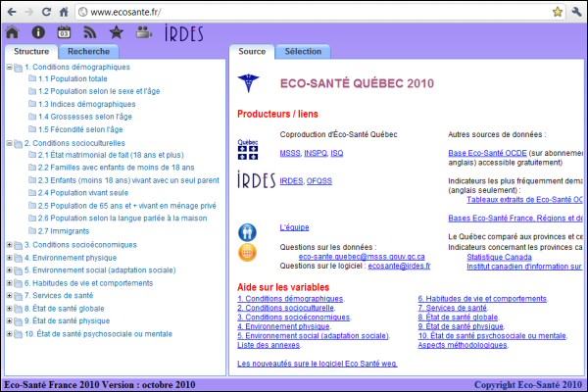This screenshot has height=392, width=588.
Task: Reload the page with the refresh icon
Action: [x=46, y=12]
